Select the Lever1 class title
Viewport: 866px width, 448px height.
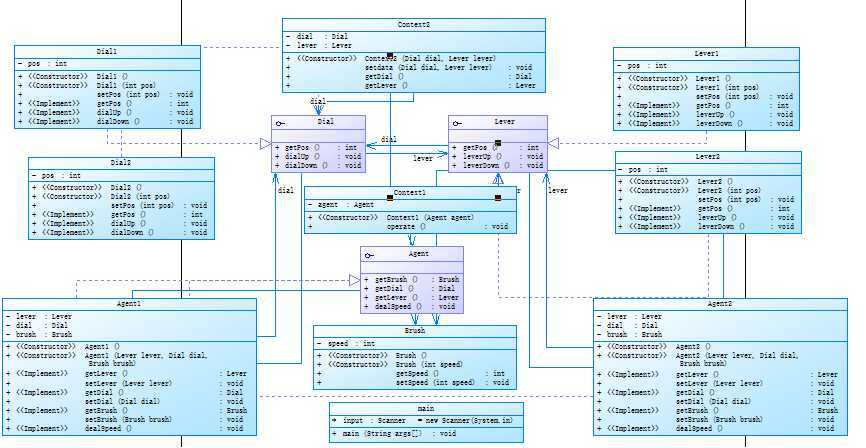(x=706, y=54)
